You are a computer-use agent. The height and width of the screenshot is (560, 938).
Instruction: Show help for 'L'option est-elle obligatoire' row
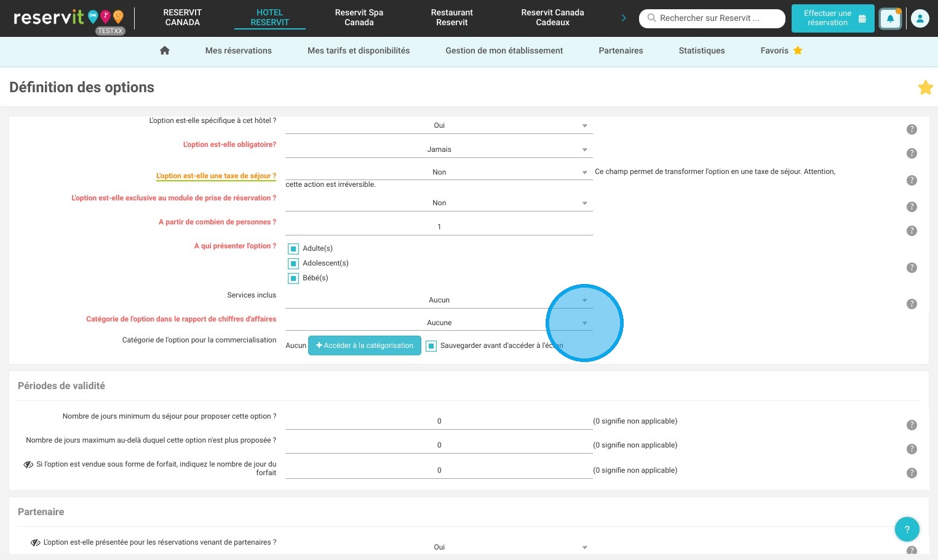912,153
